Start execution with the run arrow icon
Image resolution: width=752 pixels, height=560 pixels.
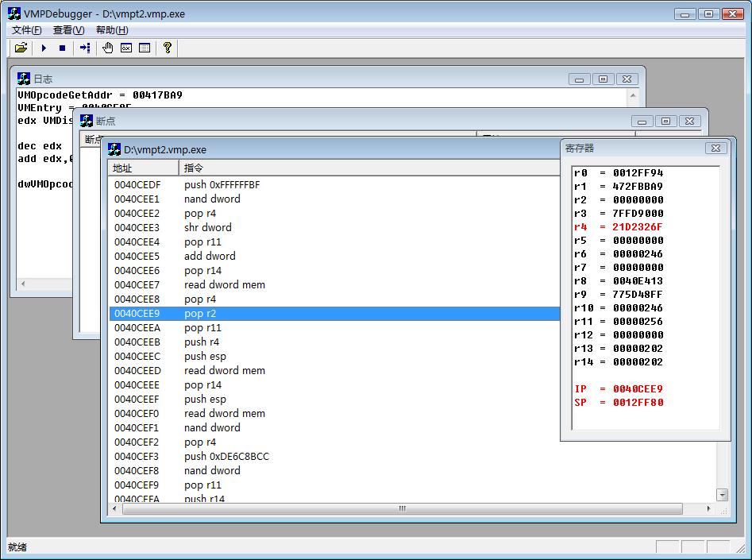(44, 48)
